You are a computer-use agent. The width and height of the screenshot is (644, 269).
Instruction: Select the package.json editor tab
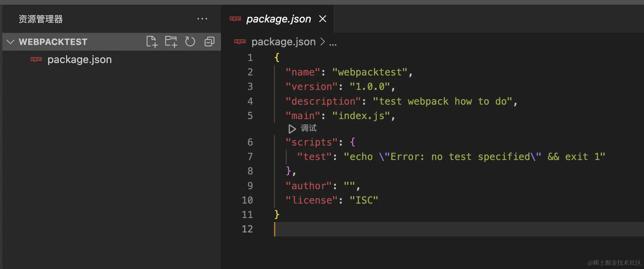coord(277,19)
